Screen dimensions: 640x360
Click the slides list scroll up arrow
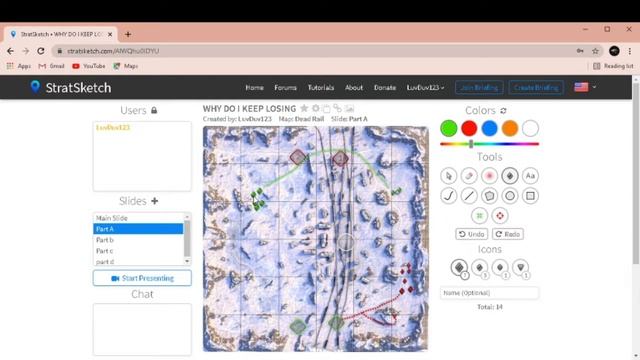point(187,216)
